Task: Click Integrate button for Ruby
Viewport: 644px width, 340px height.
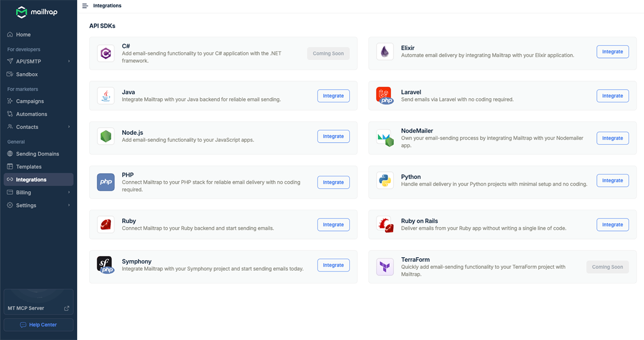Action: click(x=333, y=225)
